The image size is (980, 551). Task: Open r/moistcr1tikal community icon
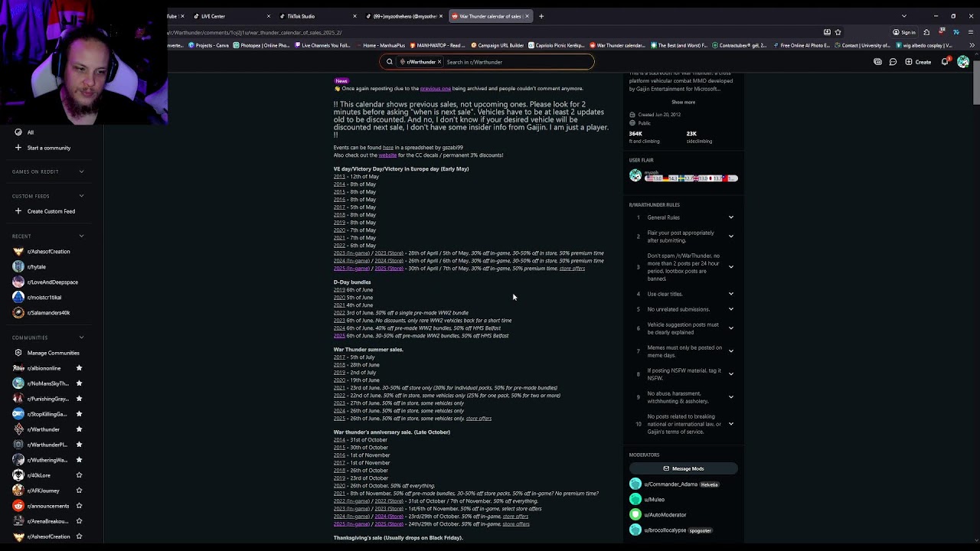(18, 297)
